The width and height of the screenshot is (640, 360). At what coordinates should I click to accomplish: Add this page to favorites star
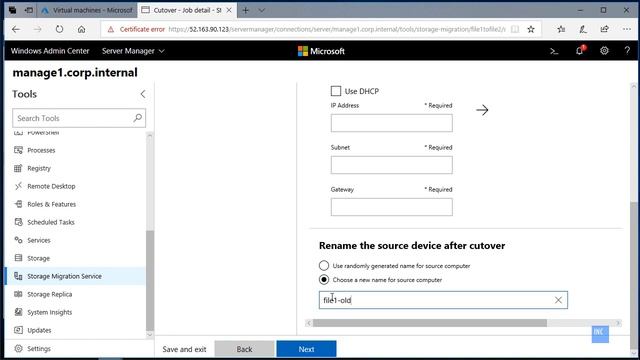pos(531,29)
